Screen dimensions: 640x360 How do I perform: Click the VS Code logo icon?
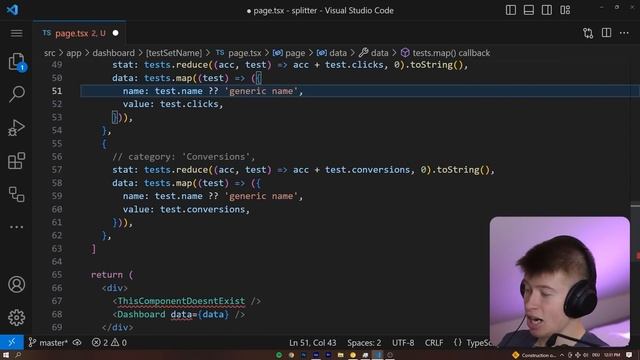coord(12,9)
